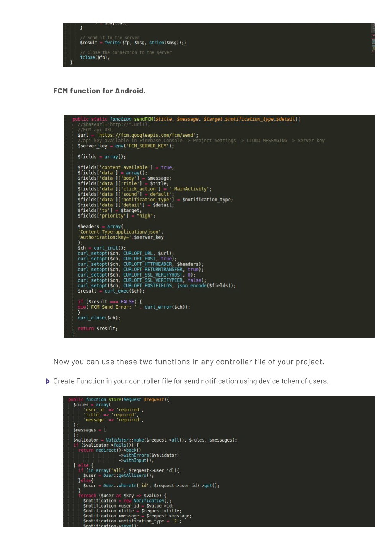Click the 'Content-Type:application/json' header line
Viewport: 392px width, 555px height.
(121, 232)
